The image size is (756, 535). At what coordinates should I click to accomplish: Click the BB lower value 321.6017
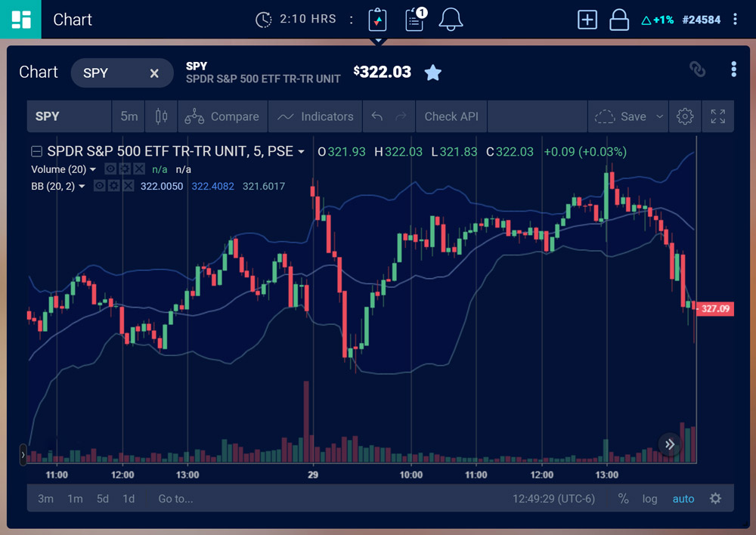point(264,186)
